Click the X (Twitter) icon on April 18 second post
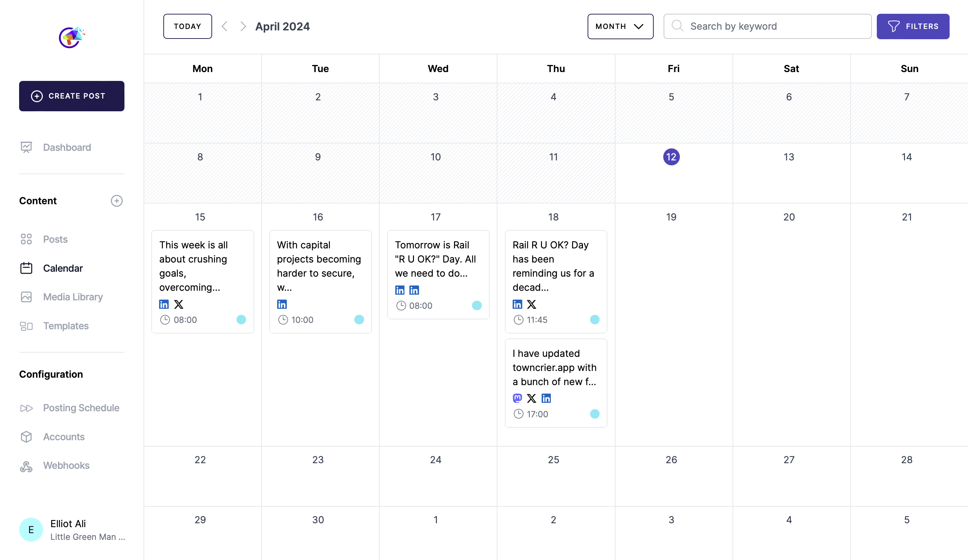The width and height of the screenshot is (968, 560). 532,398
